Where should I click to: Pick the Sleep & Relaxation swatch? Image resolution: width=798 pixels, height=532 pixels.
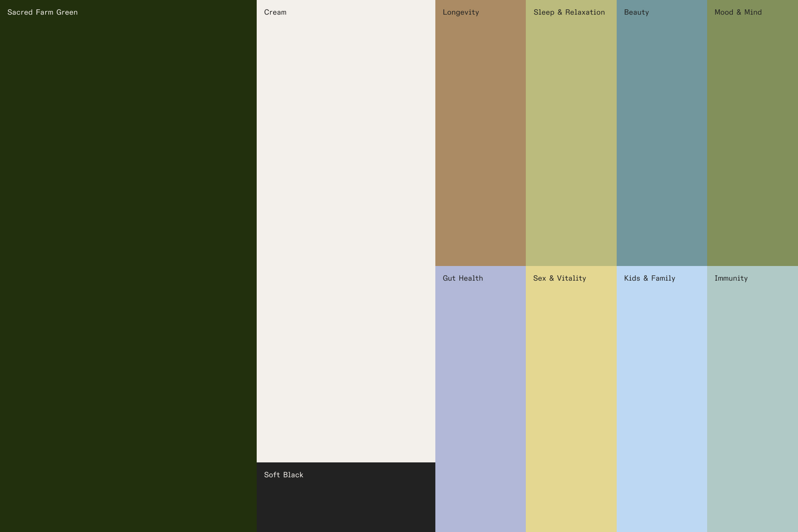coord(571,133)
